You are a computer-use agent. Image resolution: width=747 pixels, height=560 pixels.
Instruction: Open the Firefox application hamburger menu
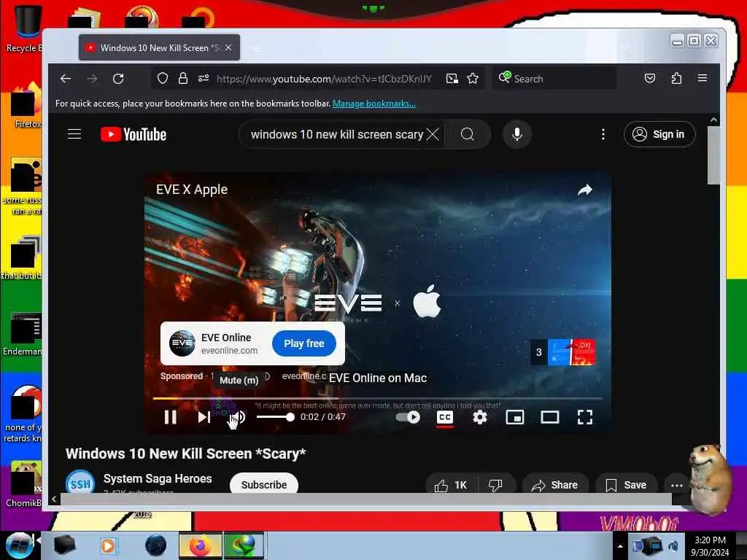point(703,77)
